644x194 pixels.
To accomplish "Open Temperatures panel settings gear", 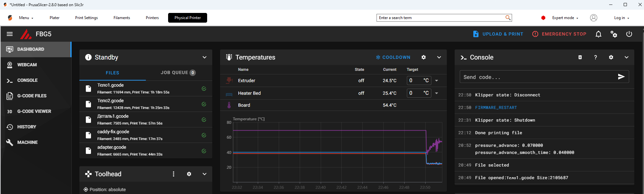I will pos(423,57).
